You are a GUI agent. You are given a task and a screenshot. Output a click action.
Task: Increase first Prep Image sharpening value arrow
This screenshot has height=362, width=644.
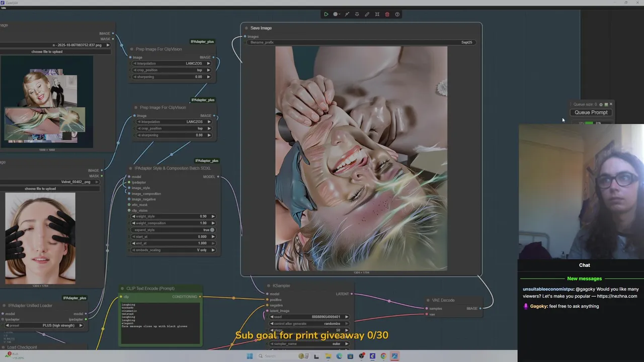click(x=209, y=77)
